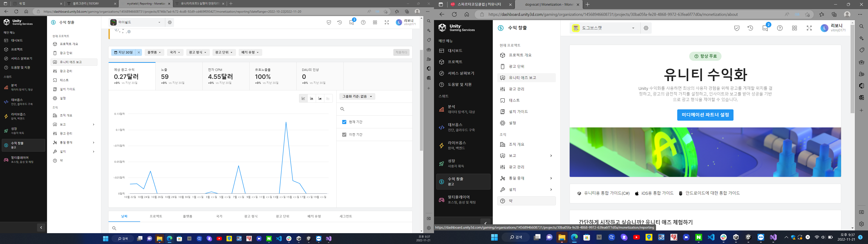Open 설치 가이드 in the dogvscat window menu
Viewport: 868px width, 244px height.
[526, 112]
